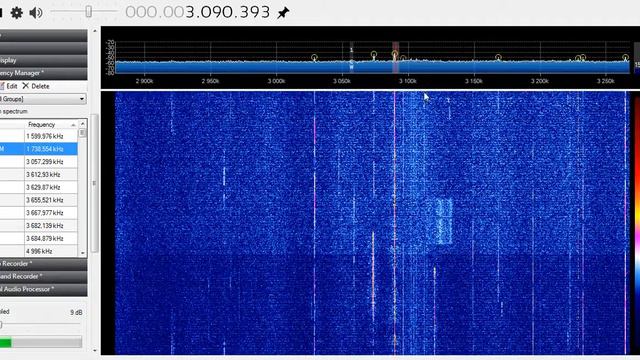Select the 3 612,93 kHz entry
This screenshot has height=360, width=640.
pyautogui.click(x=38, y=174)
